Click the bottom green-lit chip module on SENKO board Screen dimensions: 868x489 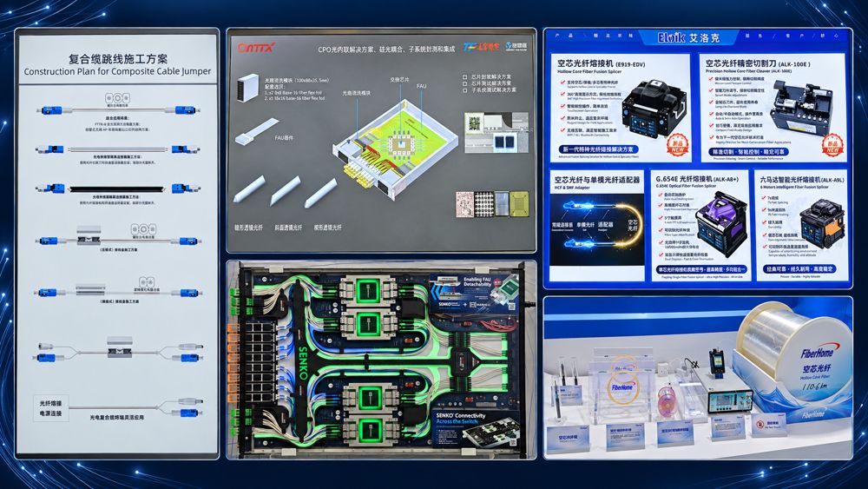(x=369, y=430)
